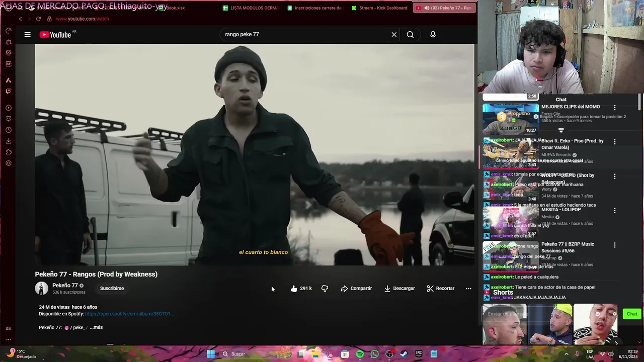Open the 'MEJORES CLIPS del MOMO' thumbnail

pyautogui.click(x=511, y=119)
